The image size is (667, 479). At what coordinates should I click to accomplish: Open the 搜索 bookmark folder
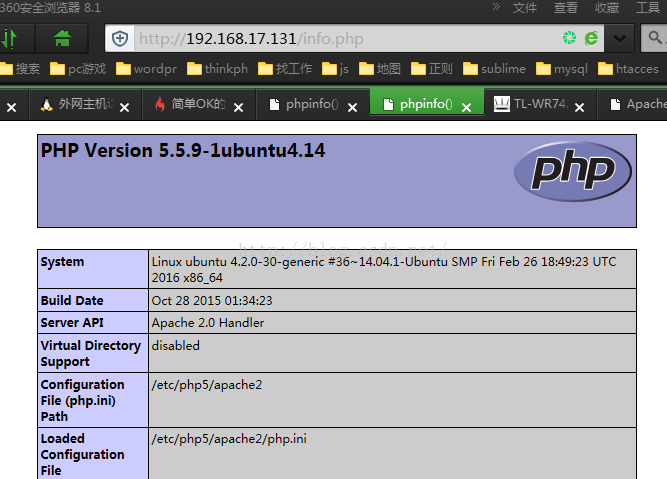click(x=20, y=68)
